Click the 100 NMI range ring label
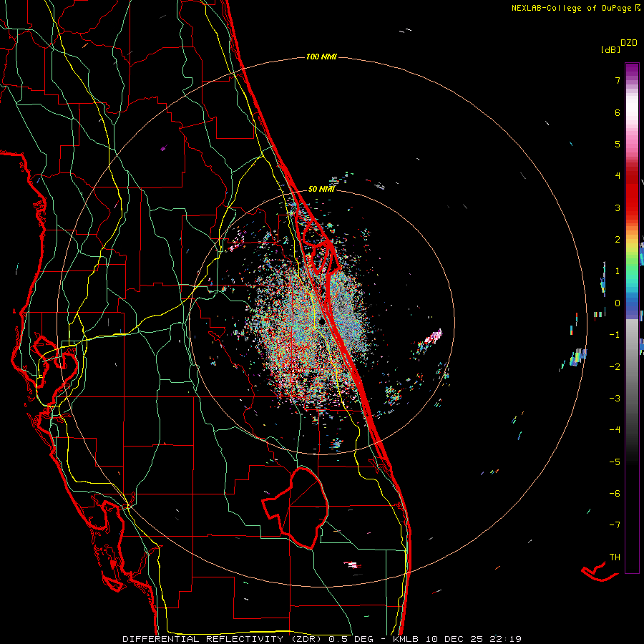This screenshot has height=644, width=644. coord(321,57)
